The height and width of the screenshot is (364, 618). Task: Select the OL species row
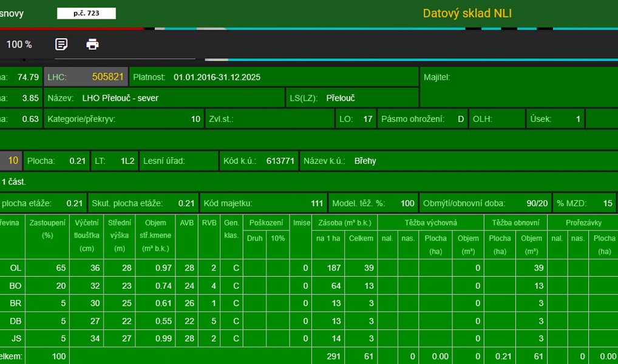(x=309, y=268)
